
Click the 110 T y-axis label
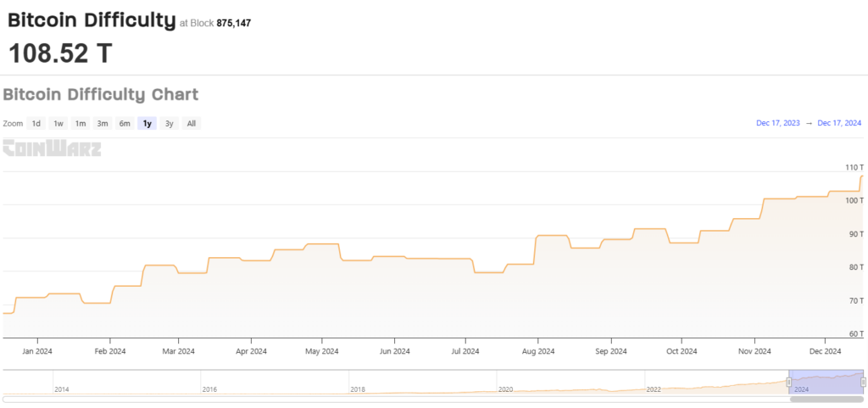point(855,167)
